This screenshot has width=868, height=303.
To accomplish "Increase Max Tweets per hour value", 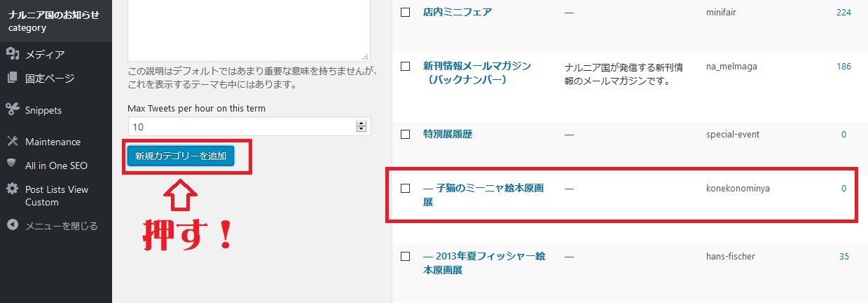I will pos(361,123).
